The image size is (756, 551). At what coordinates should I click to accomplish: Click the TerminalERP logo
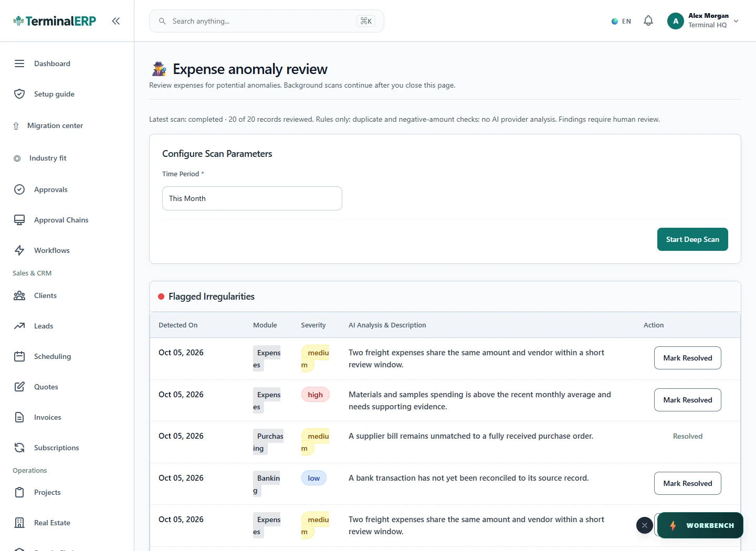(x=55, y=21)
